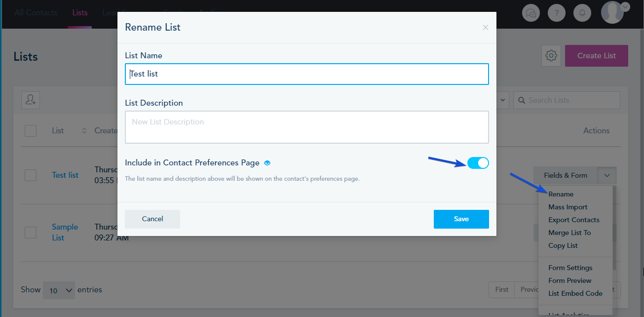Image resolution: width=644 pixels, height=317 pixels.
Task: Sort lists by the List column arrows
Action: [84, 131]
